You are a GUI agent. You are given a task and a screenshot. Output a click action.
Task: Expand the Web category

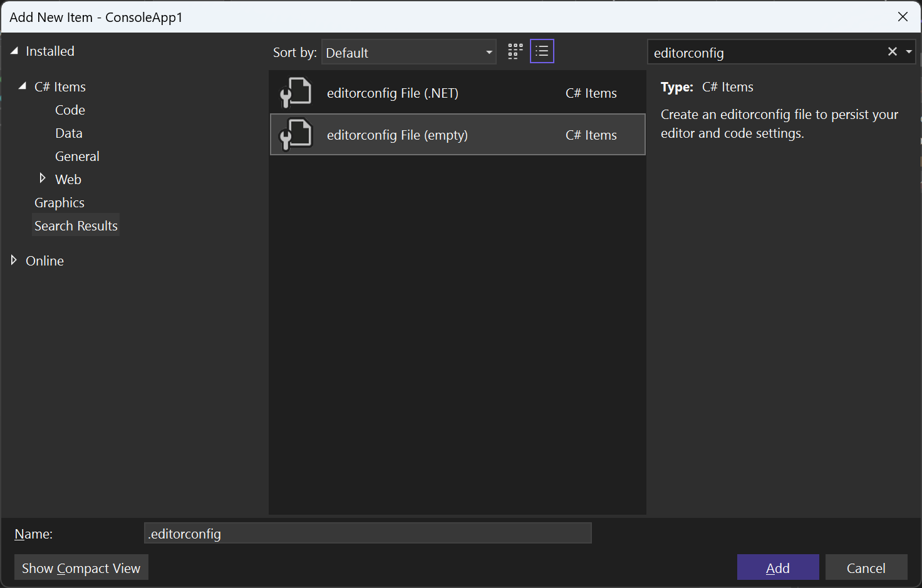[x=42, y=178]
